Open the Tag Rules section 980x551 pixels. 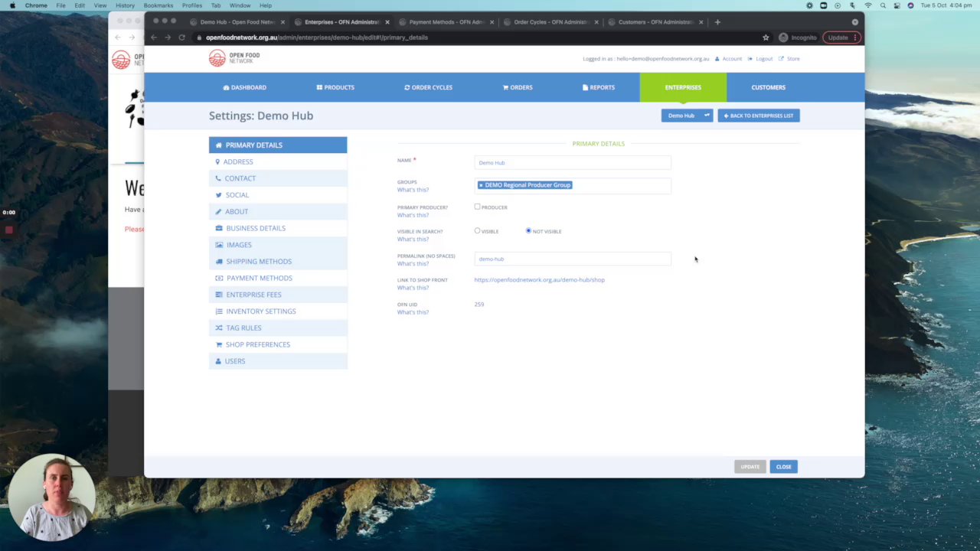(x=278, y=328)
